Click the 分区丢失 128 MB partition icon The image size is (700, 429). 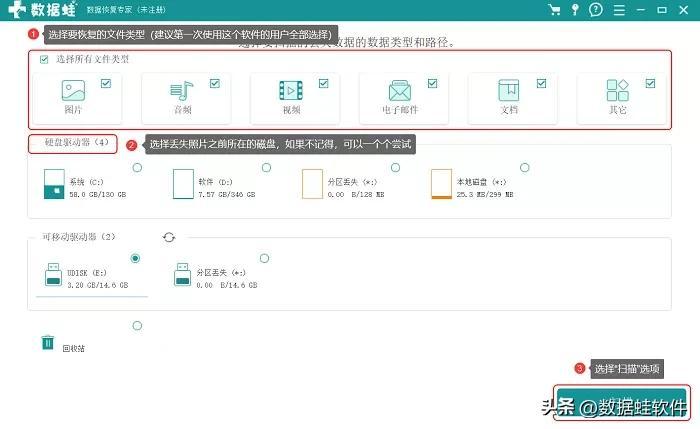click(x=312, y=184)
